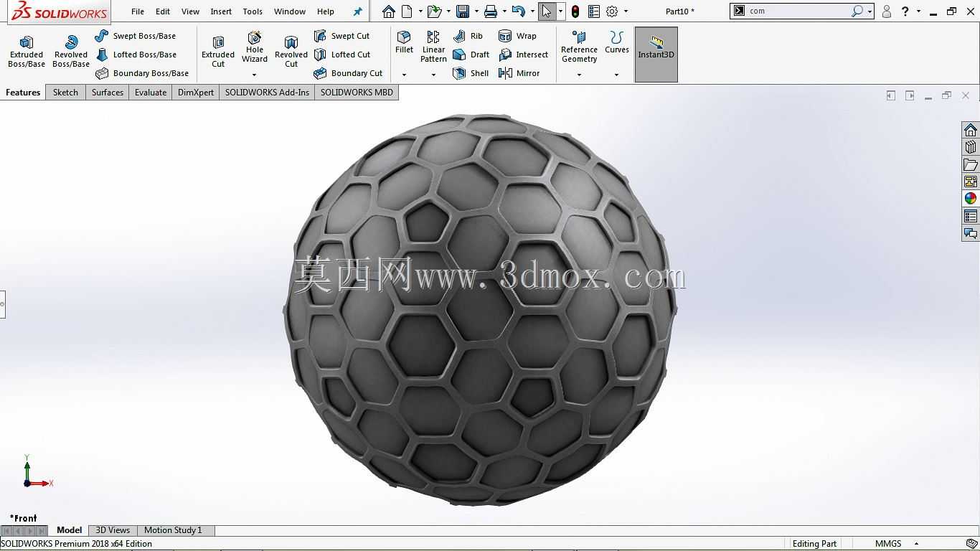The image size is (980, 551).
Task: Expand the Save dropdown arrow
Action: click(x=476, y=11)
